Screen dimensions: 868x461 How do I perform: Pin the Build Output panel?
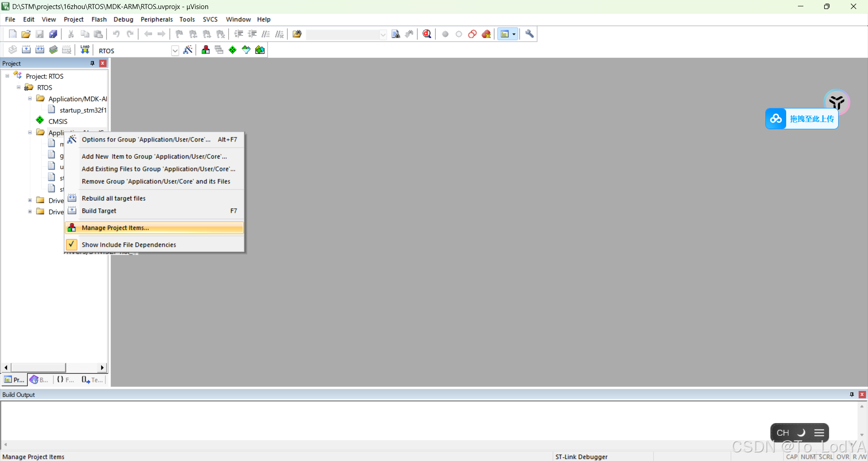pyautogui.click(x=852, y=395)
